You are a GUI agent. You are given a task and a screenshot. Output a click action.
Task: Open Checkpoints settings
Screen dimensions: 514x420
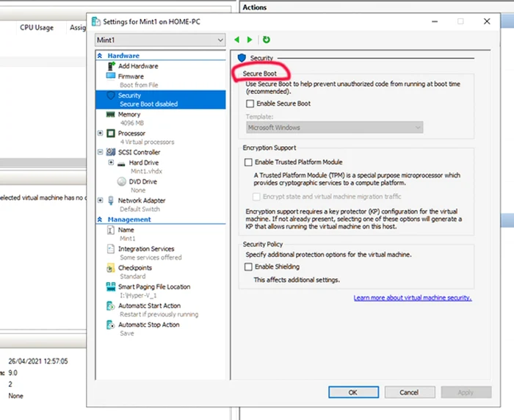click(135, 268)
